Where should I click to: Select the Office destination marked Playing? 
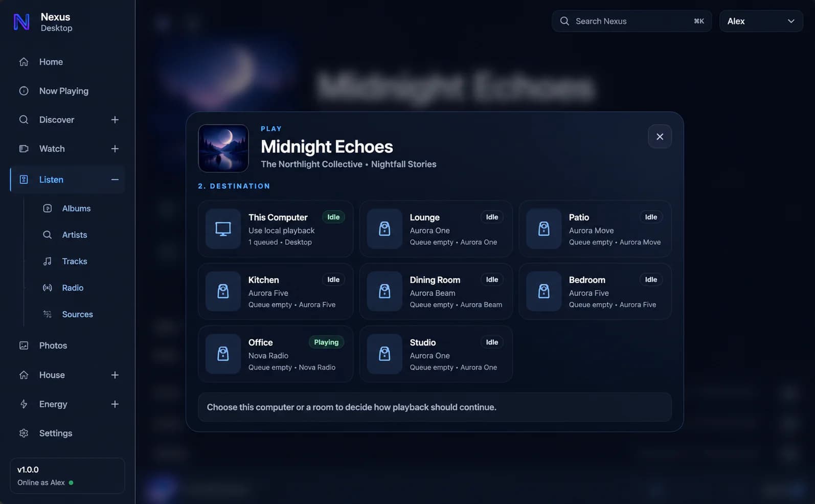[276, 354]
